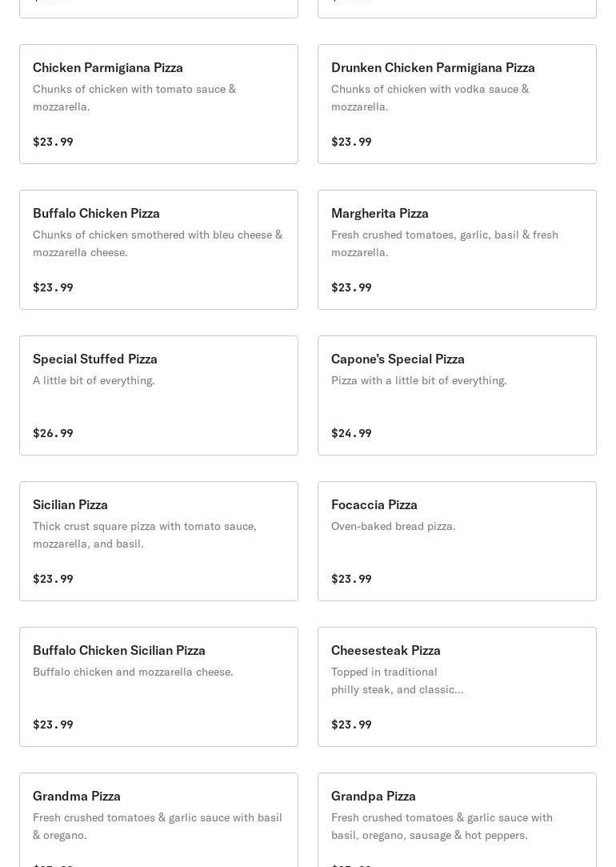Click the "Thick crust square pizza" description
Screen dimensions: 616x867
tap(145, 535)
